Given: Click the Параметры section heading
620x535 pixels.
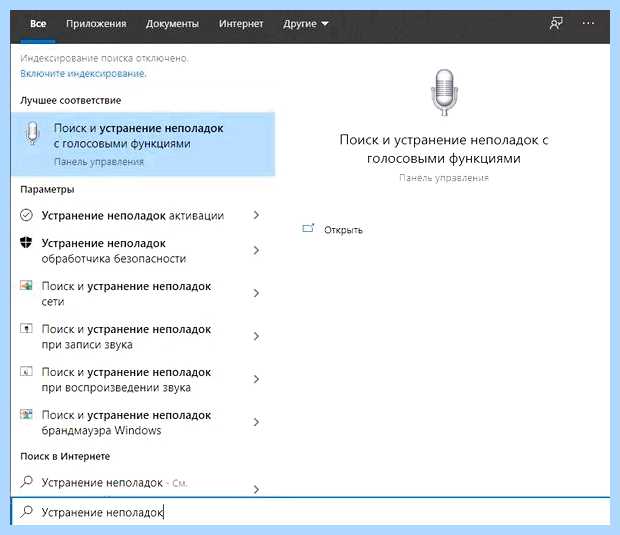Looking at the screenshot, I should tap(47, 189).
